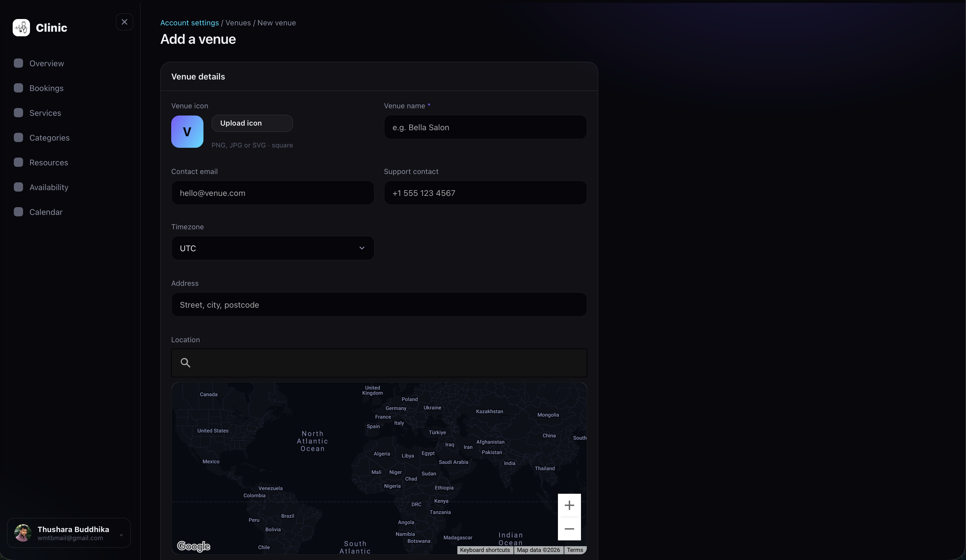Screen dimensions: 966x560
Task: Go to Bookings in sidebar
Action: click(x=46, y=88)
